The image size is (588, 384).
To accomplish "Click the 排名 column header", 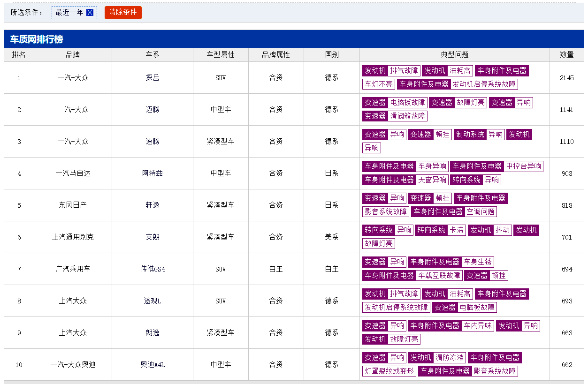I will 19,55.
